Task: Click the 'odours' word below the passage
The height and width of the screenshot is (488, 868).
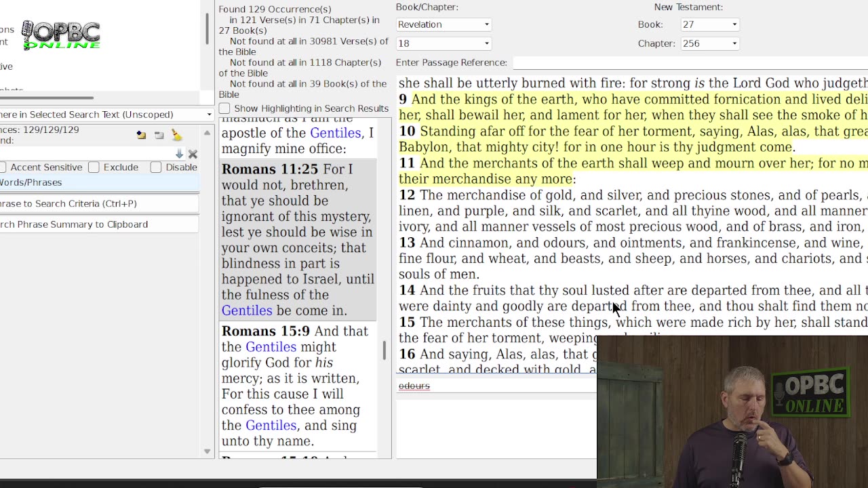Action: [414, 386]
